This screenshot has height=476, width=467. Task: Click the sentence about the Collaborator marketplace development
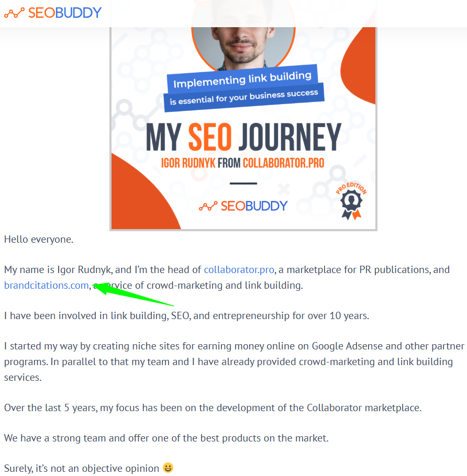point(213,407)
